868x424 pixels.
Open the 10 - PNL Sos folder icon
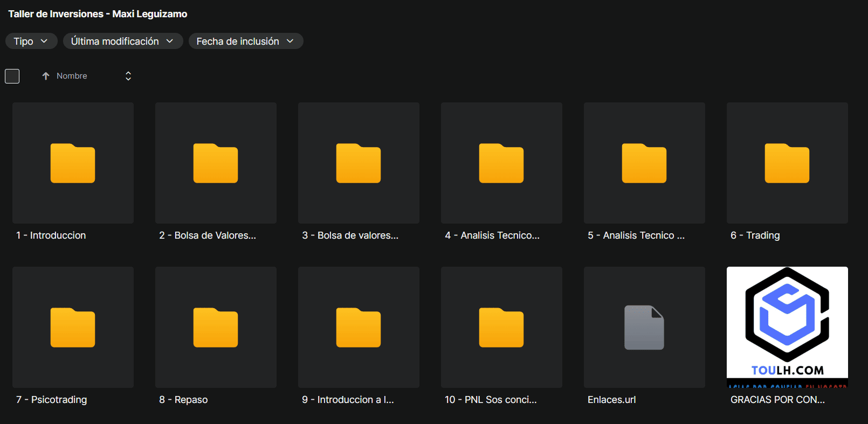(501, 328)
